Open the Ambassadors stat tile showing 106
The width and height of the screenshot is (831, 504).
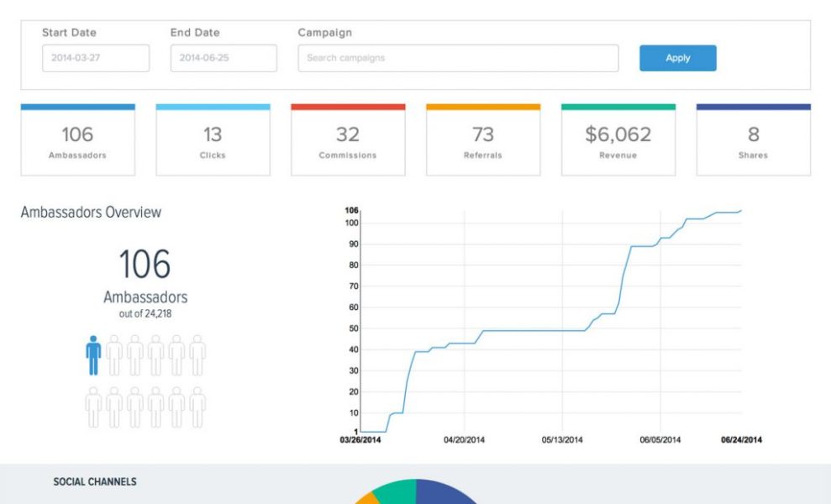click(78, 139)
